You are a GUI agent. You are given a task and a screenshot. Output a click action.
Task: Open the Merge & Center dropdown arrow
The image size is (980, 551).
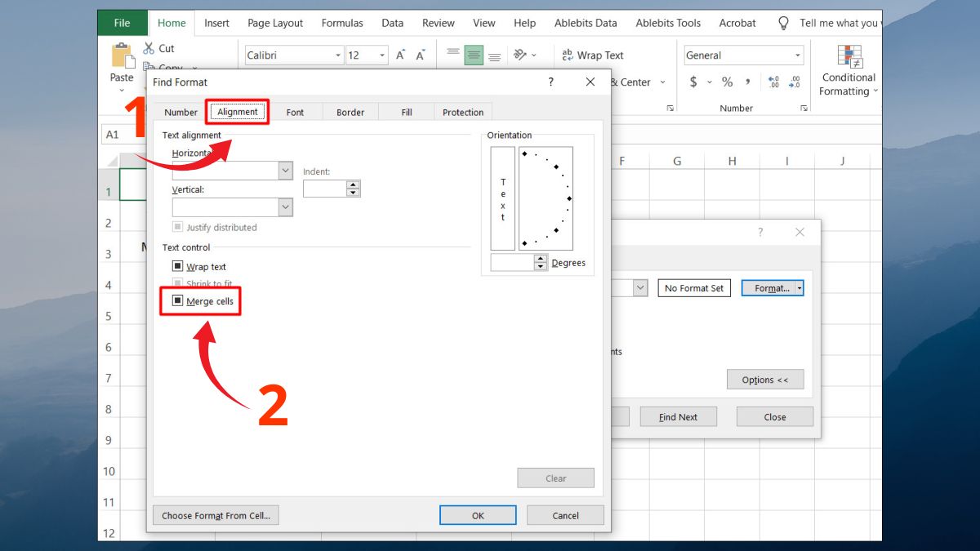(x=662, y=82)
